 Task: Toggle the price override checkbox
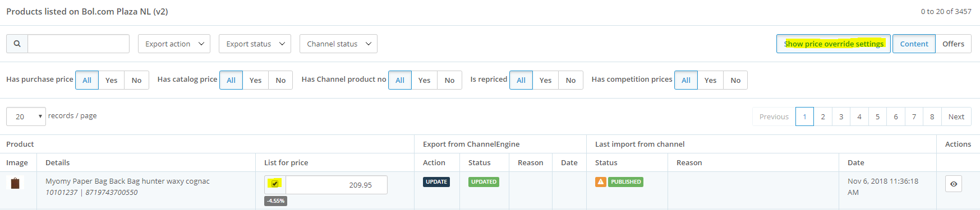tap(275, 184)
